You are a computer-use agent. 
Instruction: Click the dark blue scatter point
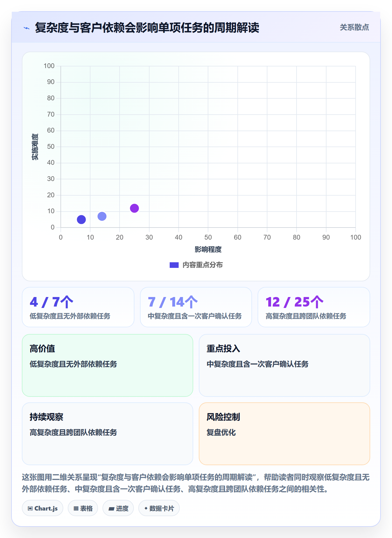[81, 219]
